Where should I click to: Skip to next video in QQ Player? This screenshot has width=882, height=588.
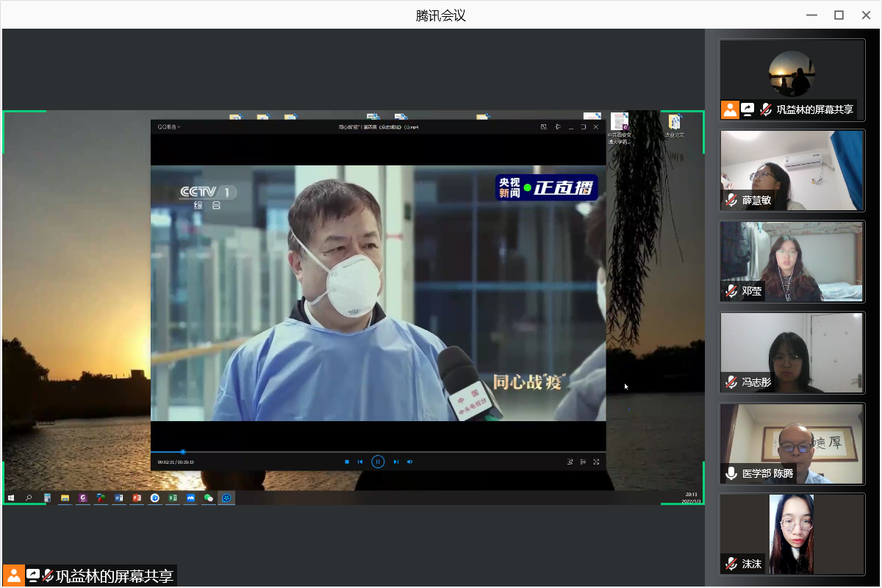[x=395, y=462]
